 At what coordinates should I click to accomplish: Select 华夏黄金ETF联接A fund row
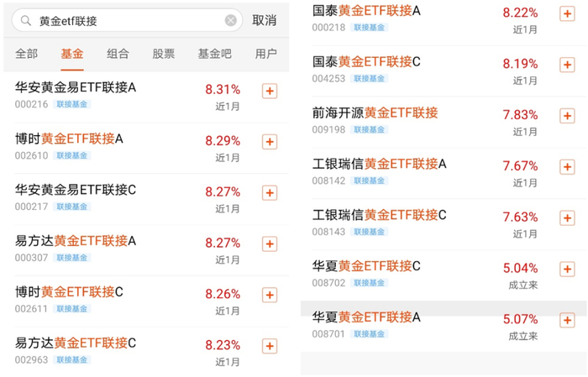click(x=366, y=317)
